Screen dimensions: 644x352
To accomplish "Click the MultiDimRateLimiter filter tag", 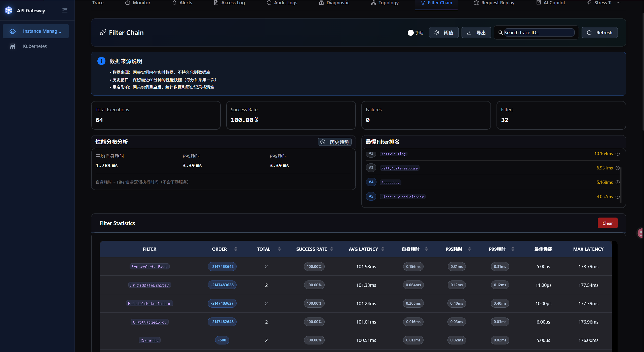I will (149, 303).
